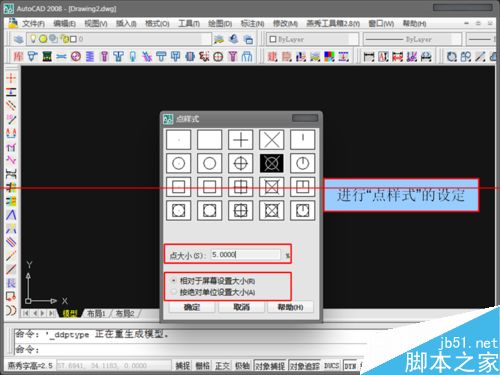Click the multicolor palette toolbar icon

329,57
